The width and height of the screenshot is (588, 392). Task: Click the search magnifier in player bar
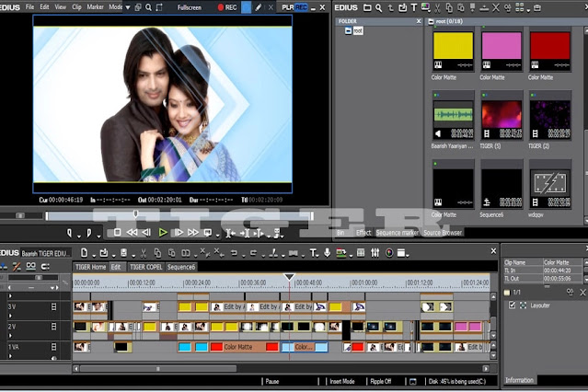click(149, 7)
